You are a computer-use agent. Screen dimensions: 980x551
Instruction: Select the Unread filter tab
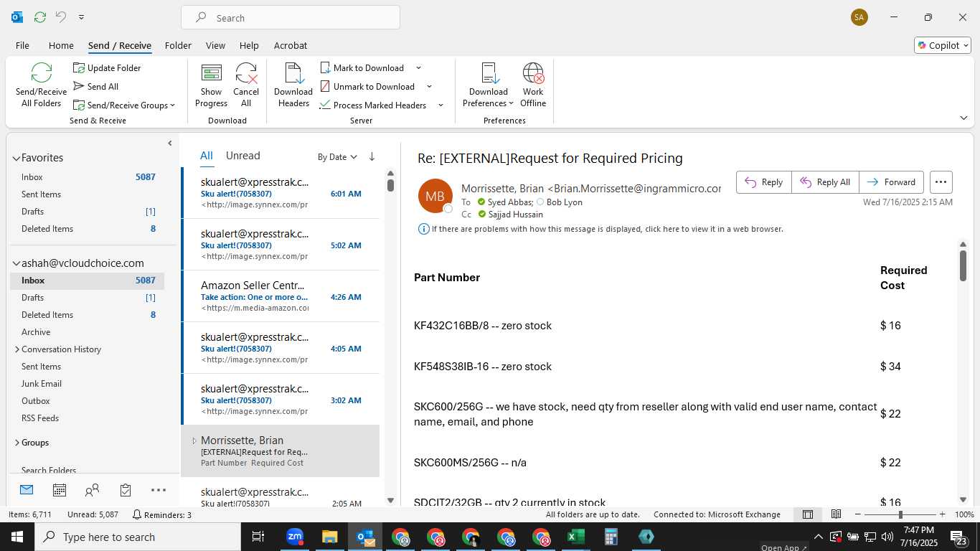pos(242,156)
